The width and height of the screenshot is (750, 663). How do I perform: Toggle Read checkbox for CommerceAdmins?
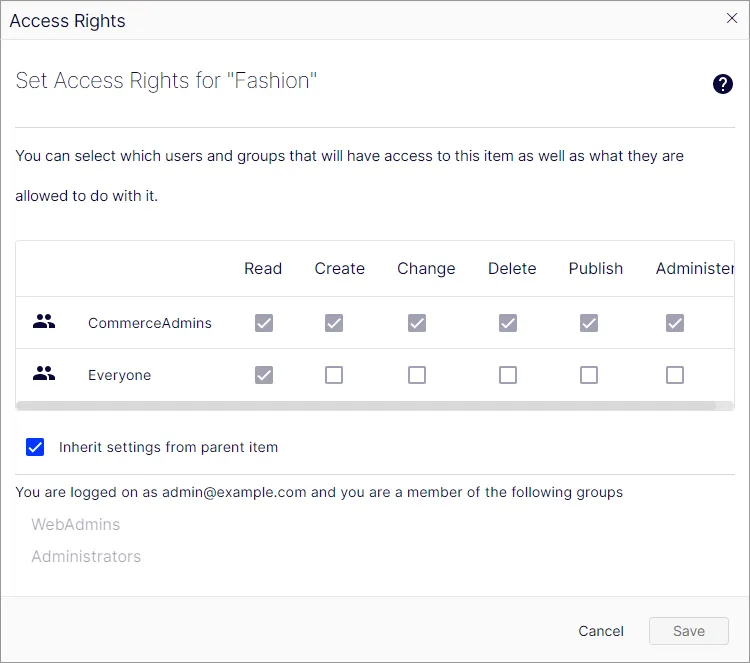(264, 323)
